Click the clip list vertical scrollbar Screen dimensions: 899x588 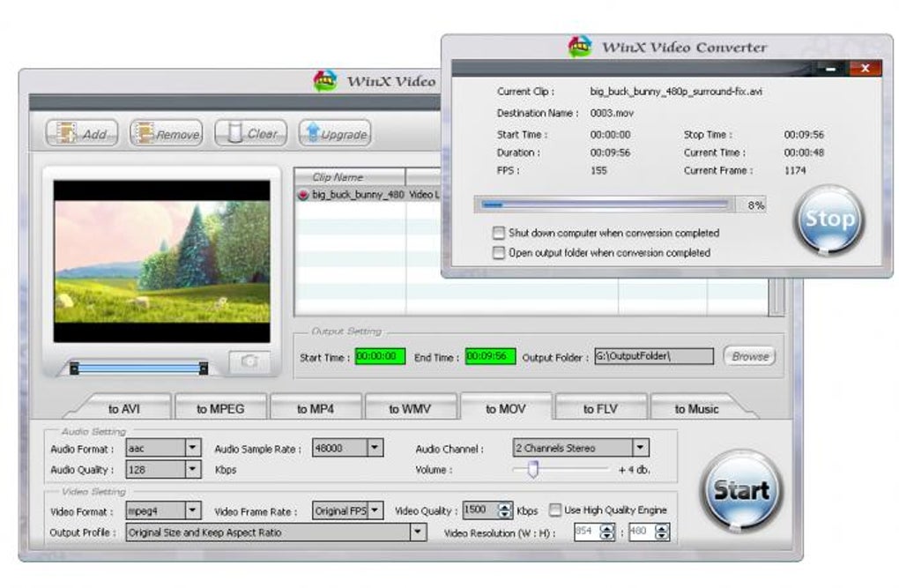[x=776, y=297]
